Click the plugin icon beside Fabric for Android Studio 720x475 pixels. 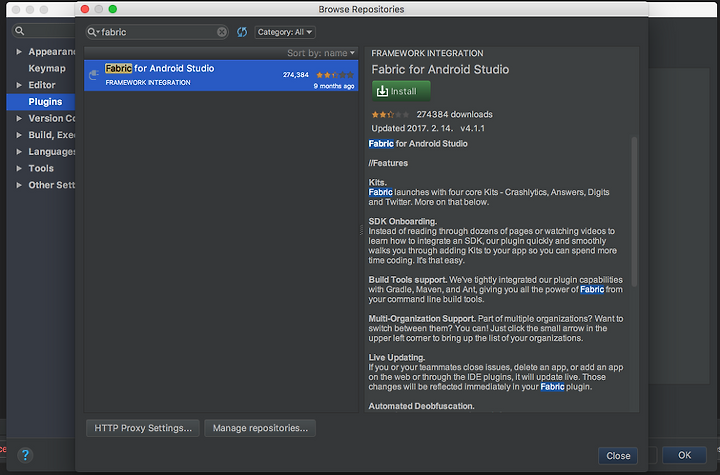tap(94, 75)
